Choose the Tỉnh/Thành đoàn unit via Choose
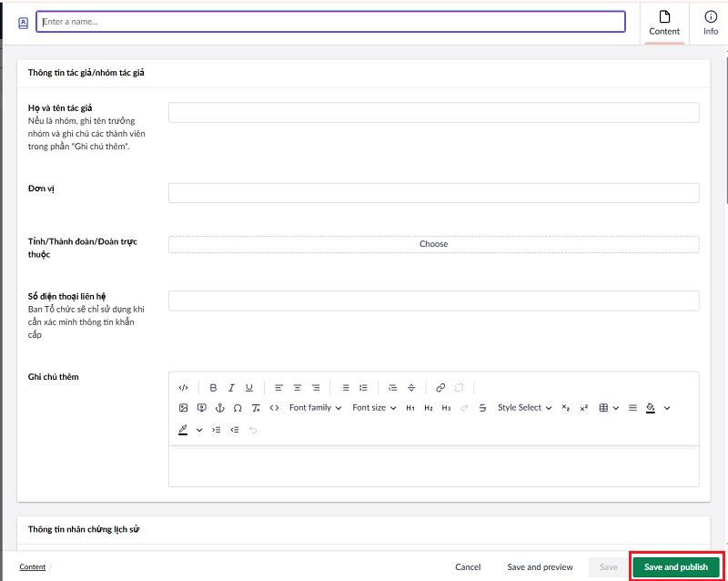728x581 pixels. tap(433, 244)
